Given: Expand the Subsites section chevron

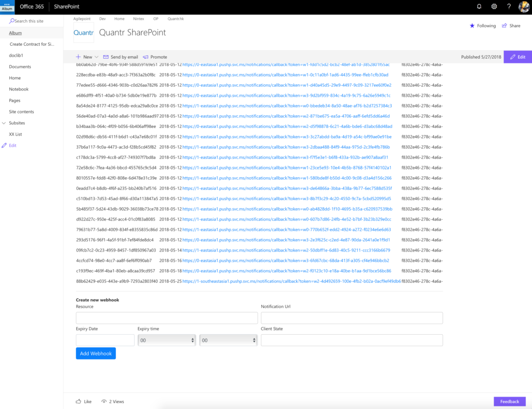Looking at the screenshot, I should 4,123.
